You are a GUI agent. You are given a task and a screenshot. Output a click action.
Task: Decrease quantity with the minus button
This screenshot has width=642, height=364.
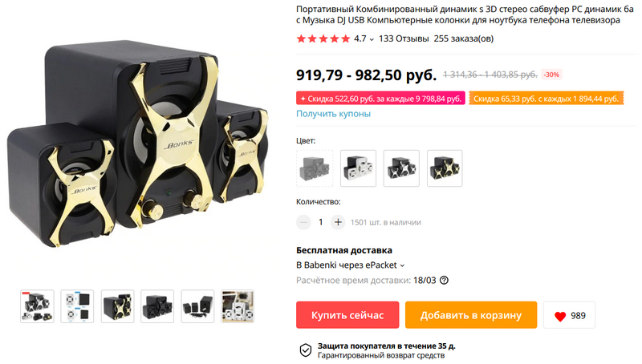coord(303,222)
